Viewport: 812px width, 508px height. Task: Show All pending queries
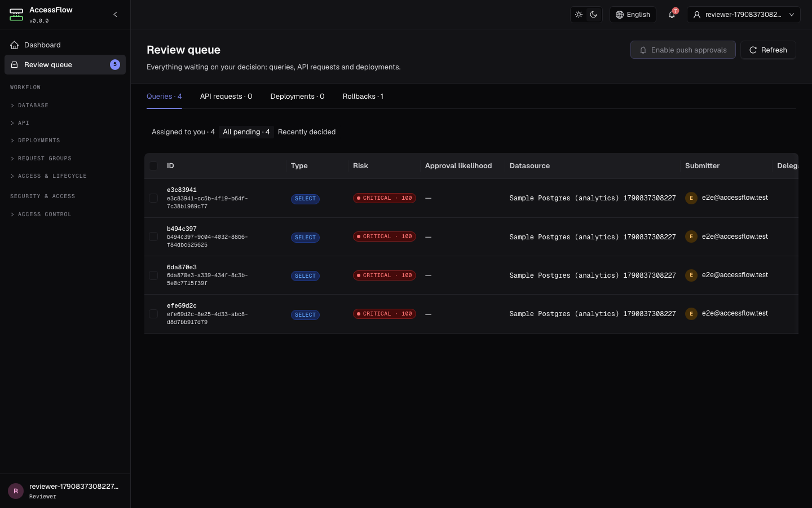click(246, 132)
